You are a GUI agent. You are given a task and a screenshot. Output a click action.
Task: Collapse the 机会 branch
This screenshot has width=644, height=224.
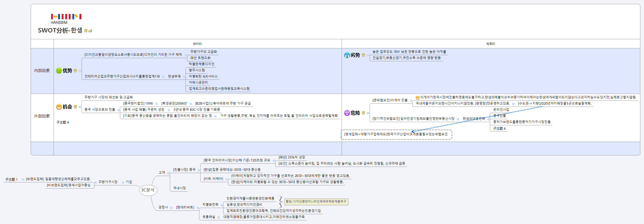tap(80, 107)
